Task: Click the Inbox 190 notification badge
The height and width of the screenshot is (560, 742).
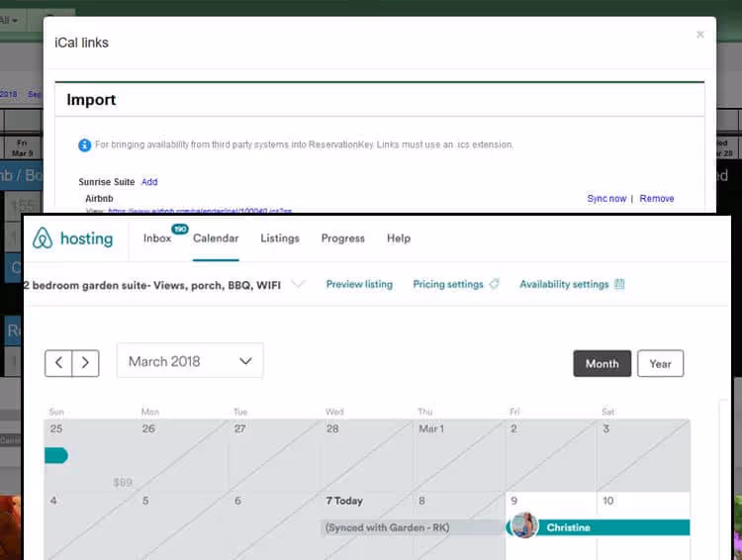Action: tap(179, 230)
